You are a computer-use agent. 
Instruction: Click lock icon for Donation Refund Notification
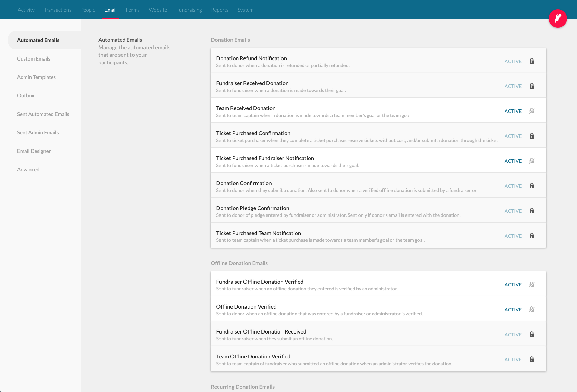(532, 61)
